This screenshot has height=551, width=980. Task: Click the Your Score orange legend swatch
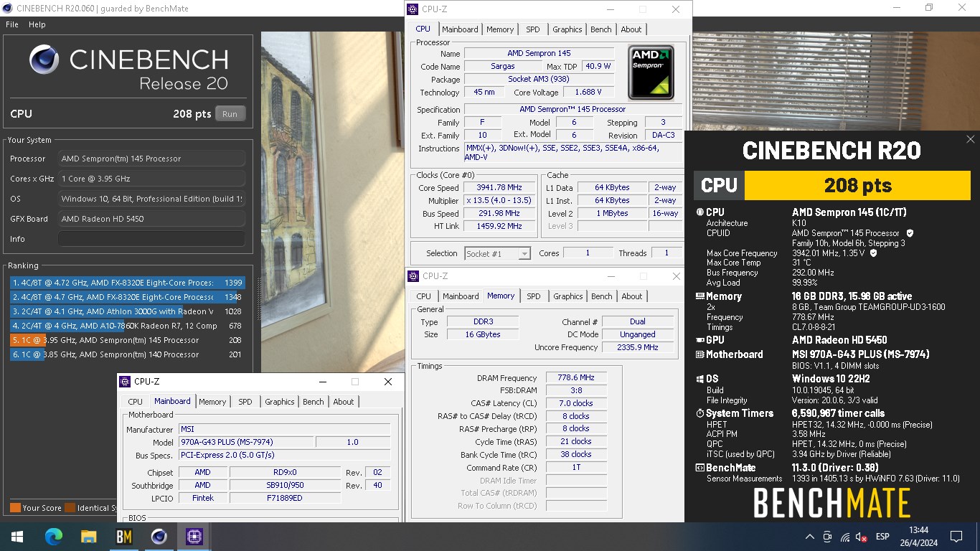point(15,508)
